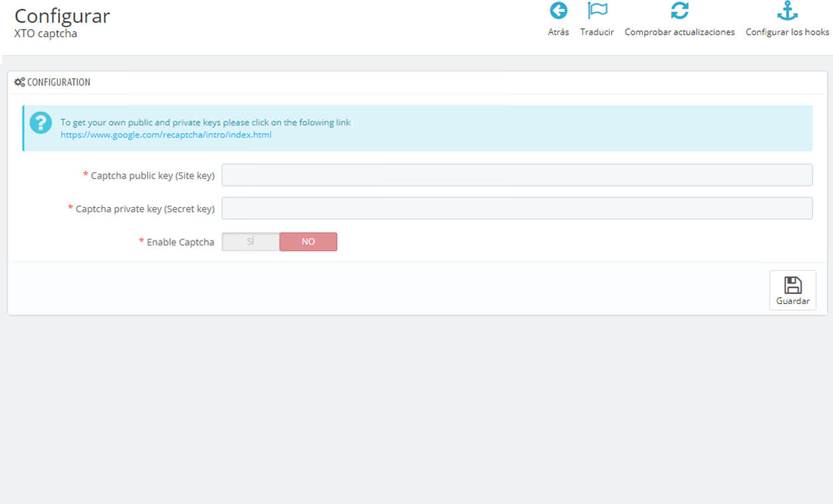This screenshot has width=833, height=504.
Task: Click the Comprobar actualizaciones refresh icon
Action: tap(679, 11)
